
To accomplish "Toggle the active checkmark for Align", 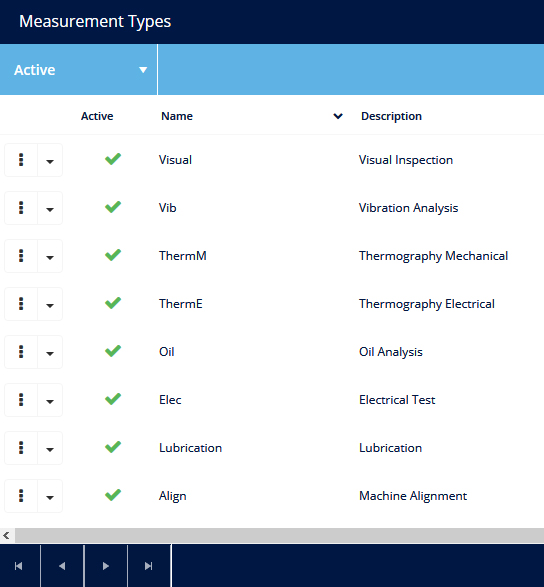I will [113, 495].
